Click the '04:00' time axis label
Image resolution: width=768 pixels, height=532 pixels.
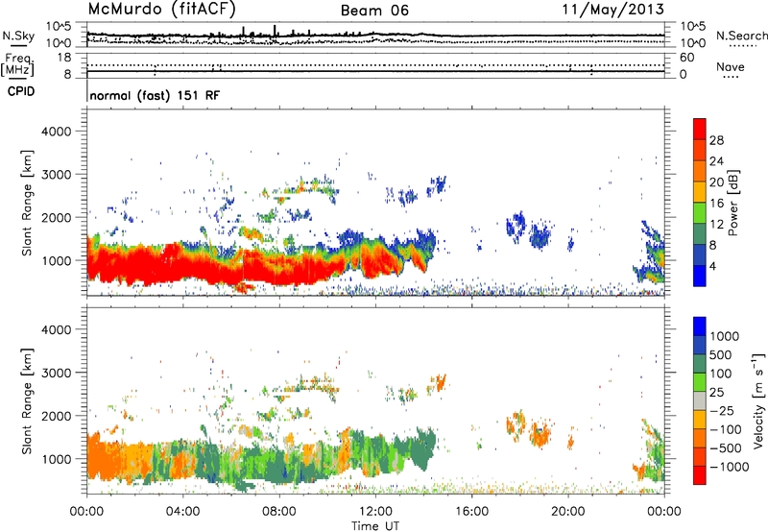coord(182,512)
